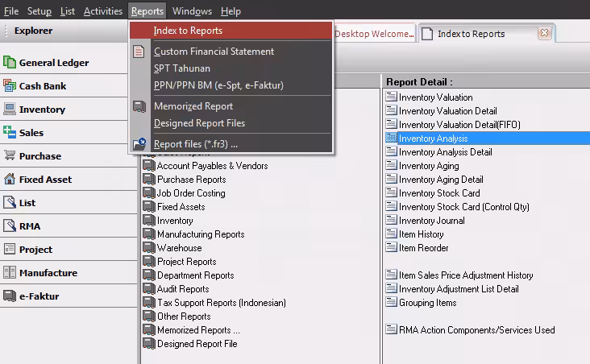Select Designed Report File category
The image size is (590, 364).
pyautogui.click(x=197, y=344)
